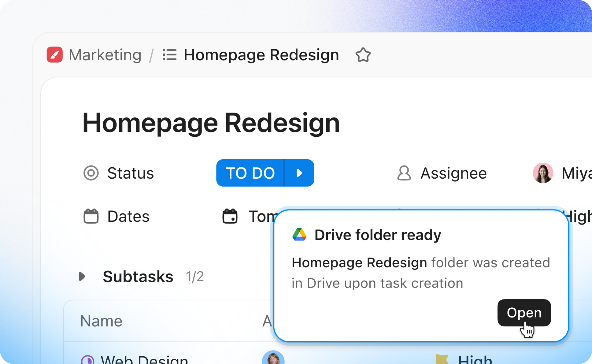
Task: Click the yellow High priority flag
Action: [442, 359]
